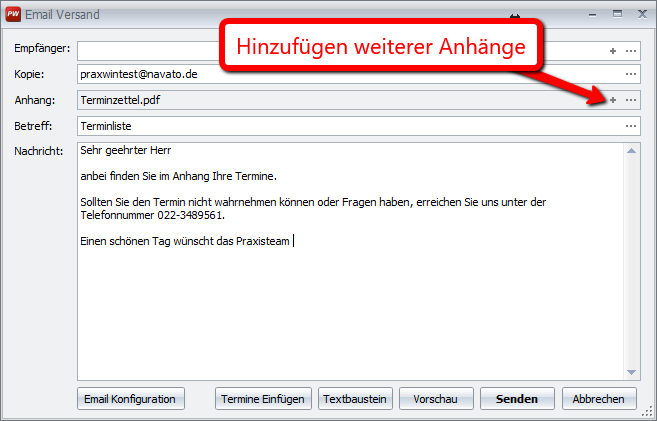
Task: Click the PW application icon in the title bar
Action: pos(13,15)
